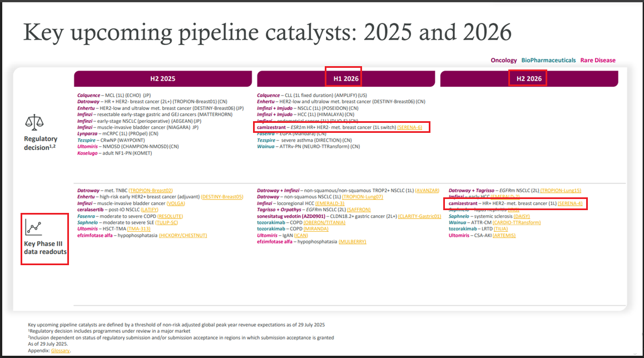Follow the EMERALD-3 link for locoregional HCC
This screenshot has height=358, width=644.
[330, 203]
